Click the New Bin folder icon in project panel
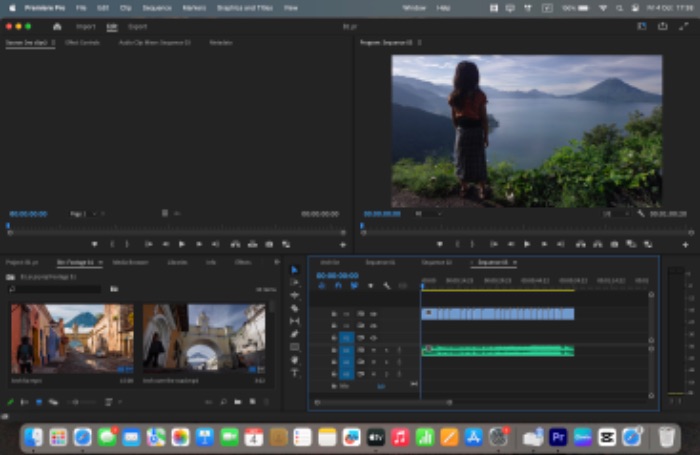700x455 pixels. 238,402
